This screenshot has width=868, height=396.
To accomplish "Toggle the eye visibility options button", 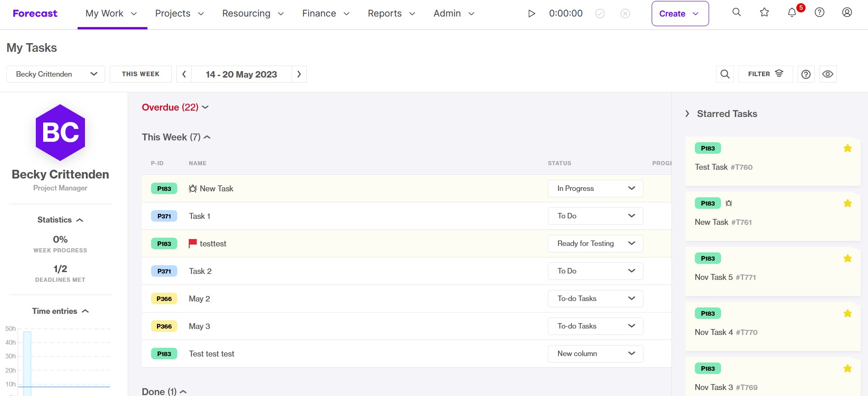I will [828, 74].
